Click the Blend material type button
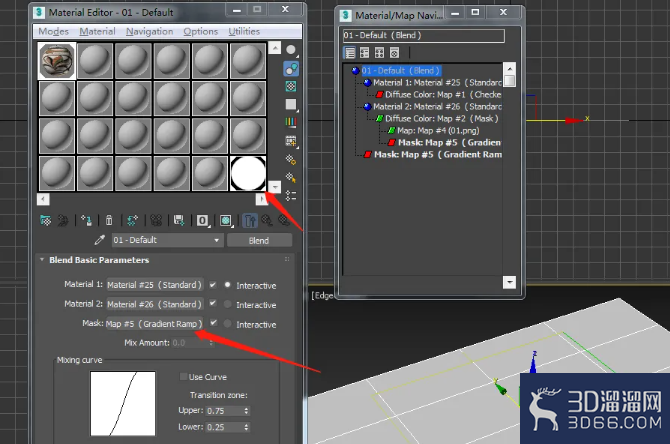670x444 pixels. [259, 241]
